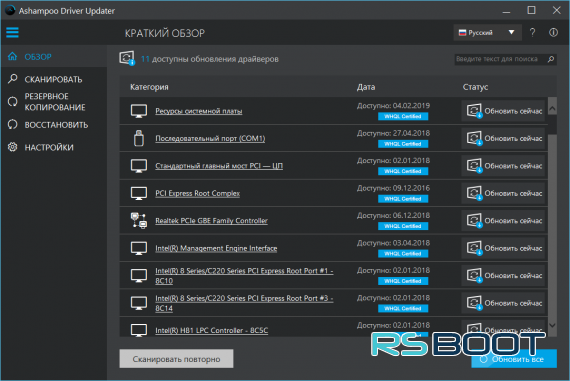Click the КРАТКИЙ ОБЗОР heading
The height and width of the screenshot is (381, 570).
click(165, 33)
